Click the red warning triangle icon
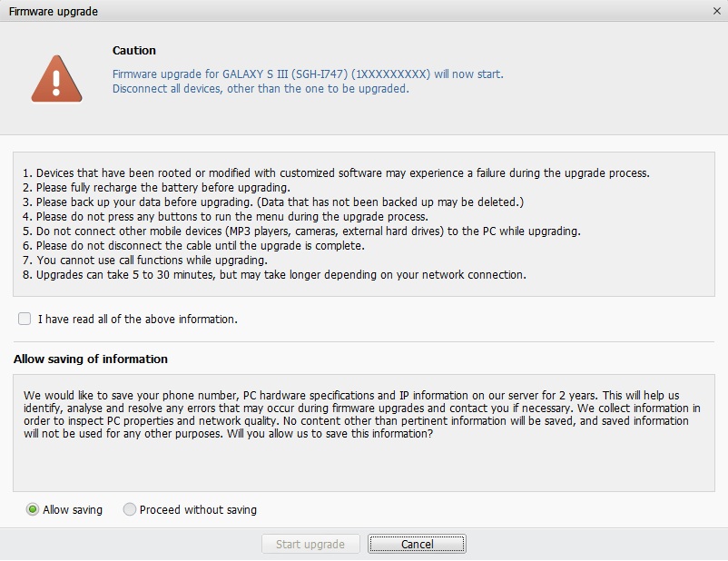Screen dimensions: 728x561 coord(56,79)
